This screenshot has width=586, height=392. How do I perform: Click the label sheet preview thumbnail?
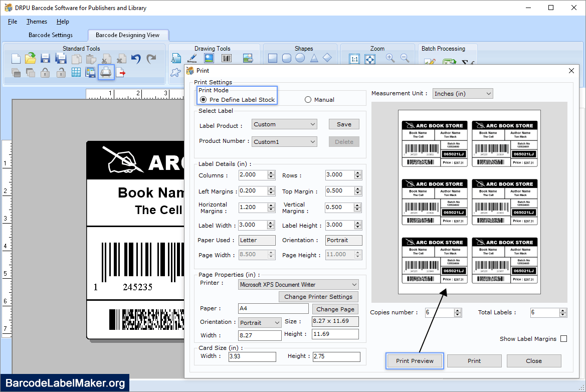point(469,202)
